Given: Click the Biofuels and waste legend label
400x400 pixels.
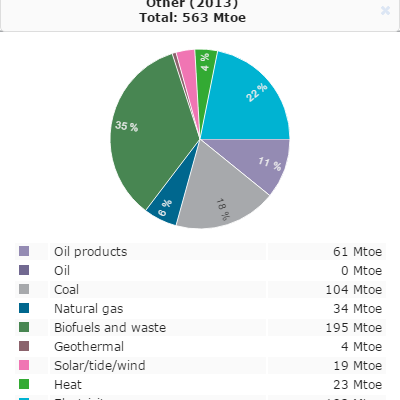Looking at the screenshot, I should pyautogui.click(x=110, y=327).
